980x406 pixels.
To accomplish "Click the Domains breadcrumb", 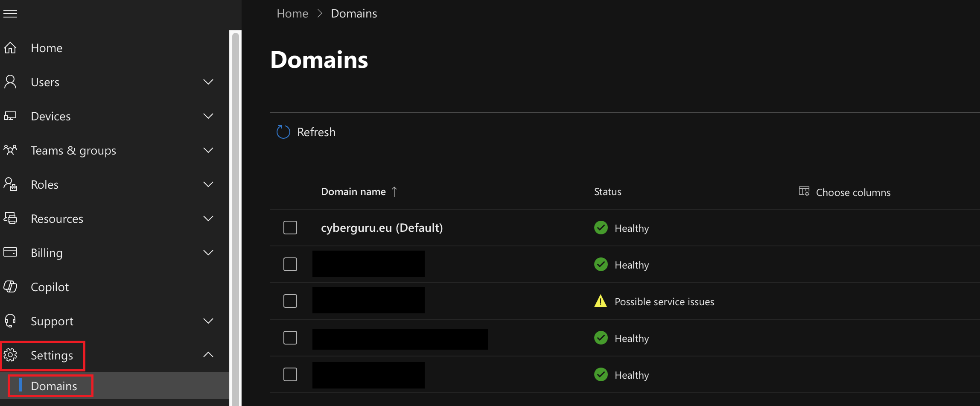I will 354,14.
